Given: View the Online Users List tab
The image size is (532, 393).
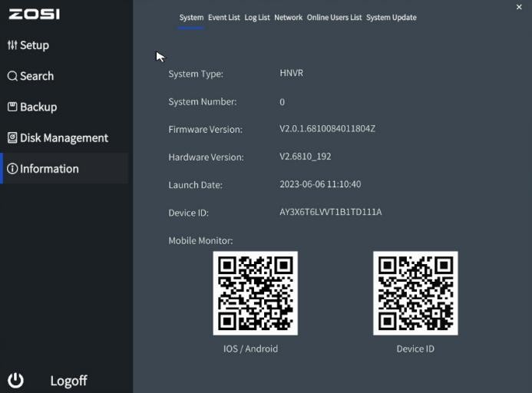Looking at the screenshot, I should 334,18.
